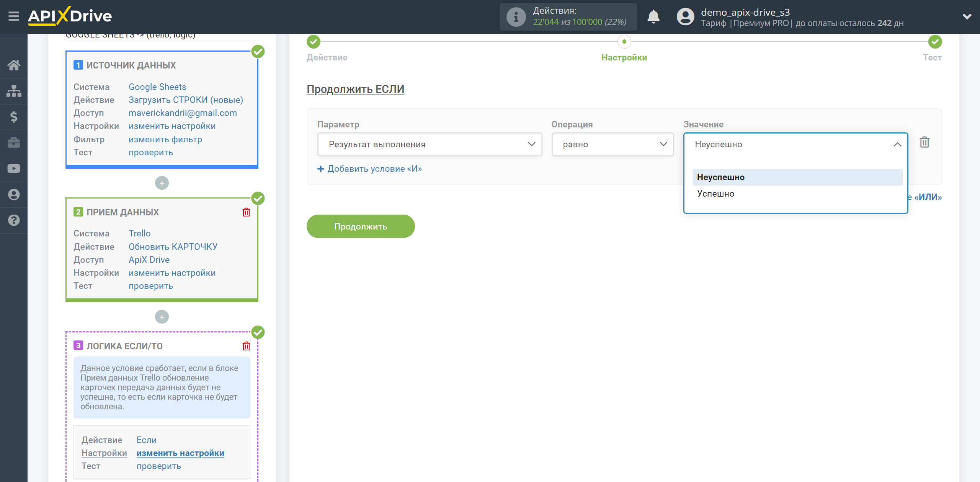The image size is (980, 482).
Task: Open Параметр dropdown Результат выполнения
Action: coord(430,144)
